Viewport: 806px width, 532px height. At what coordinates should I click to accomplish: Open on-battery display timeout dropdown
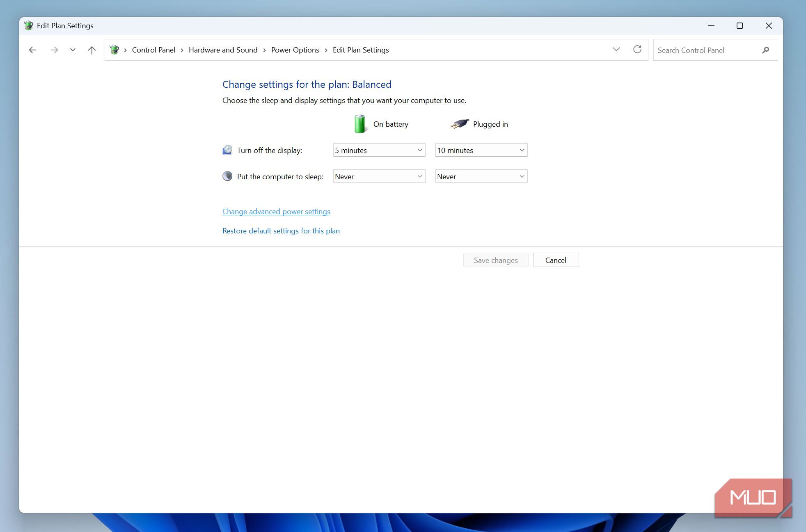click(379, 150)
